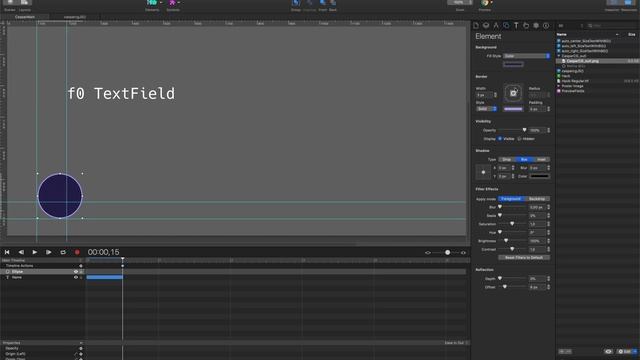Viewport: 640px width, 360px height.
Task: Switch to the first scene tab
Action: click(24, 17)
